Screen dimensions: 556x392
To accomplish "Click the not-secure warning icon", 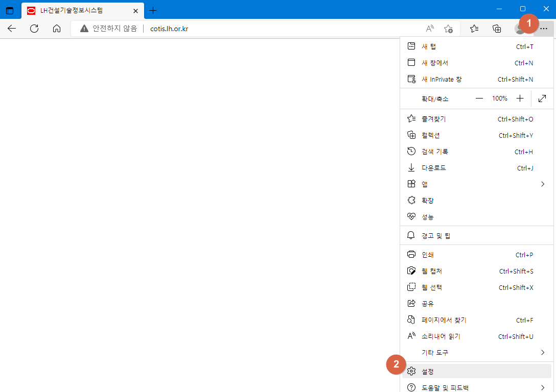I will (84, 29).
